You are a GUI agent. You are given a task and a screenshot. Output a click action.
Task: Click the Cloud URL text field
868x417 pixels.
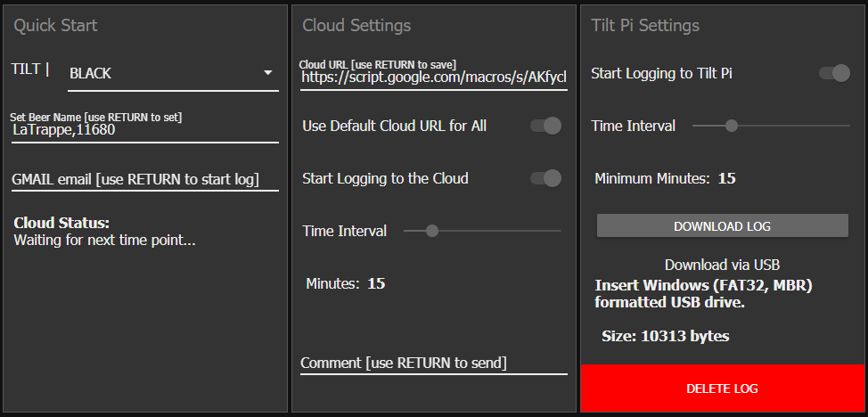[x=433, y=78]
